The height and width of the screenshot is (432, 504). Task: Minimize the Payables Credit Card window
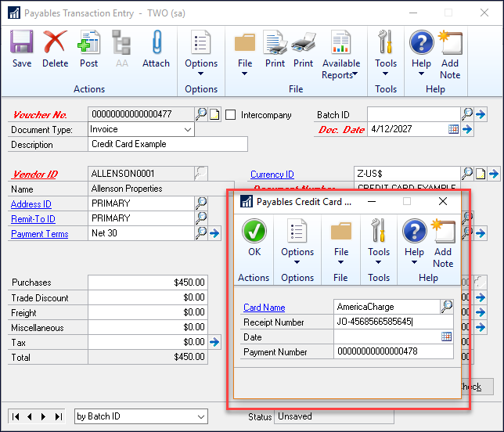pos(372,202)
